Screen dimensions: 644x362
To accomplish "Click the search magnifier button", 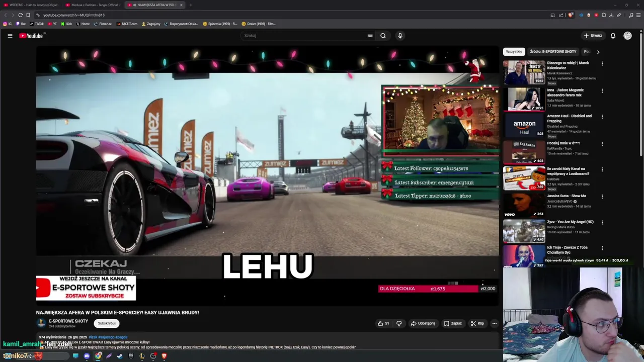I will (x=383, y=36).
